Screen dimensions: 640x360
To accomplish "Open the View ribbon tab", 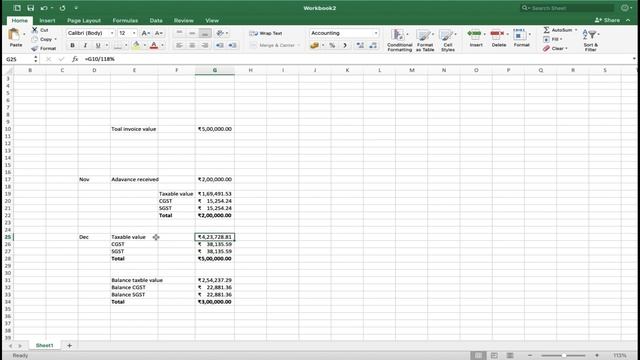I will (x=212, y=20).
